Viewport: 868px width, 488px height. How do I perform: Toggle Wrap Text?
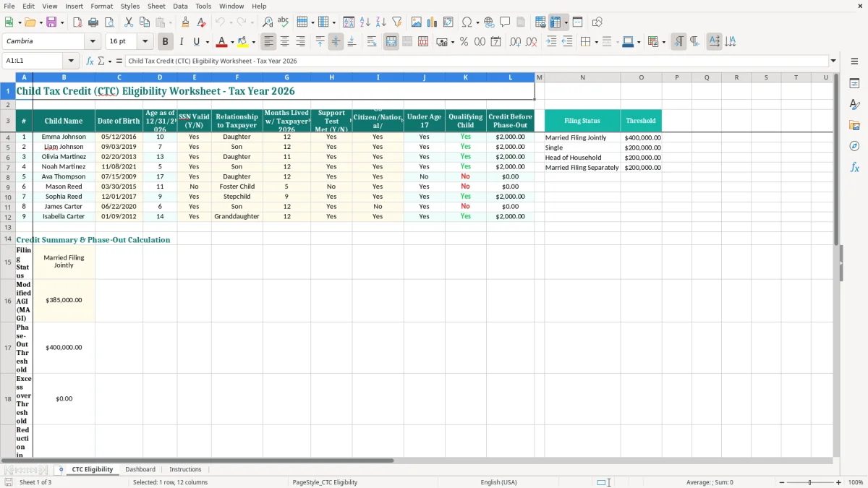(371, 42)
